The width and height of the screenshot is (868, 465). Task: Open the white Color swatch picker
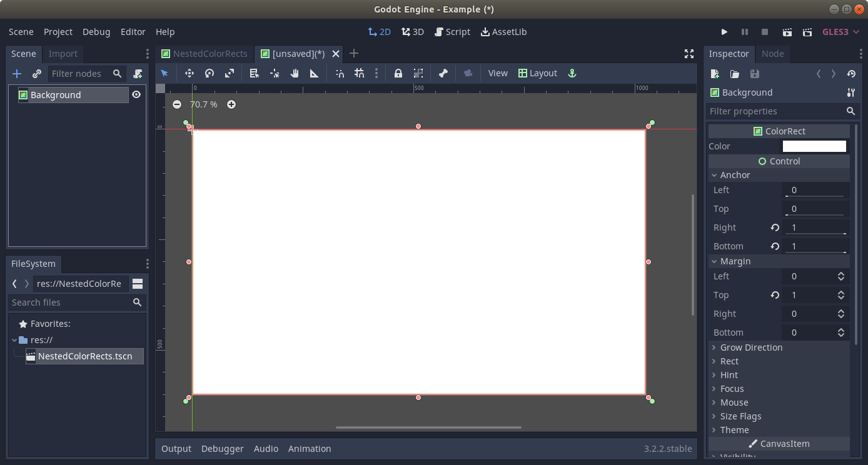click(814, 146)
